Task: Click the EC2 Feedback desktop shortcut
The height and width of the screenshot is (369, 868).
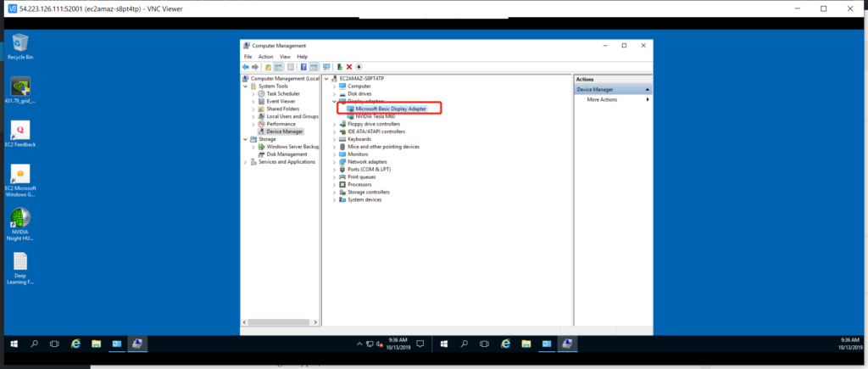Action: [x=19, y=134]
